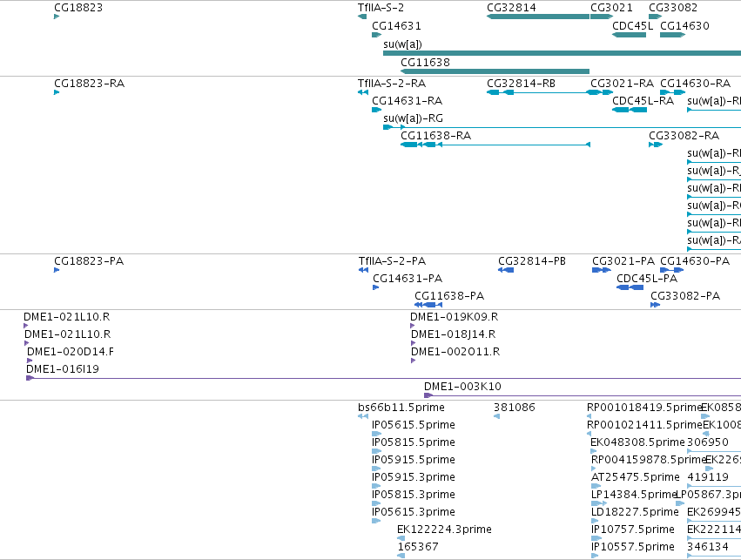The width and height of the screenshot is (741, 560).
Task: Click EST EK048308.5prime
Action: coord(637,442)
